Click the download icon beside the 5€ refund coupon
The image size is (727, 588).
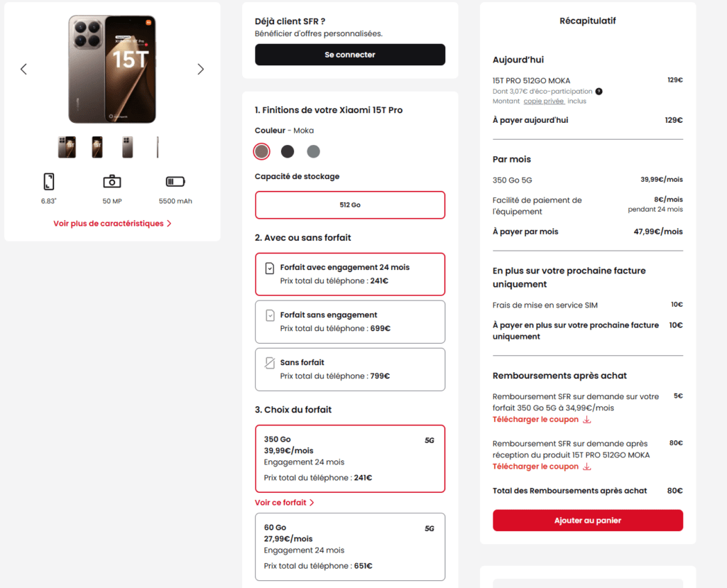tap(587, 420)
